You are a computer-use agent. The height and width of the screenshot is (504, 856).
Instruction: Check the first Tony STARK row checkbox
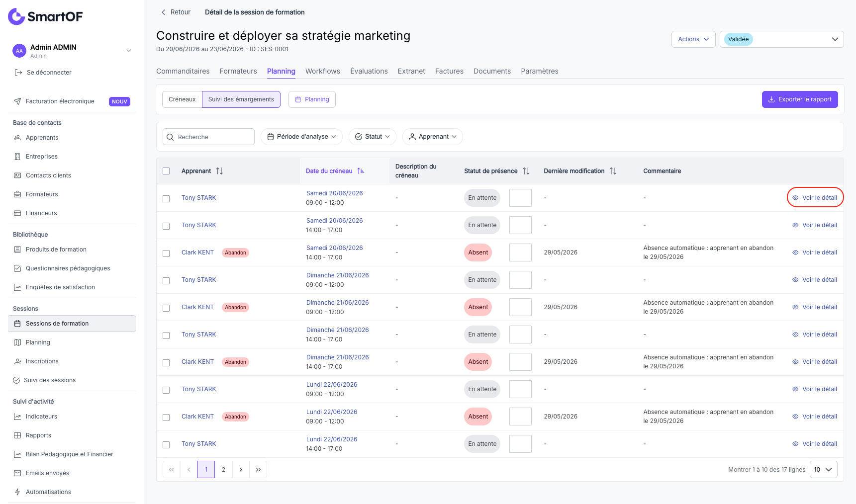point(166,199)
